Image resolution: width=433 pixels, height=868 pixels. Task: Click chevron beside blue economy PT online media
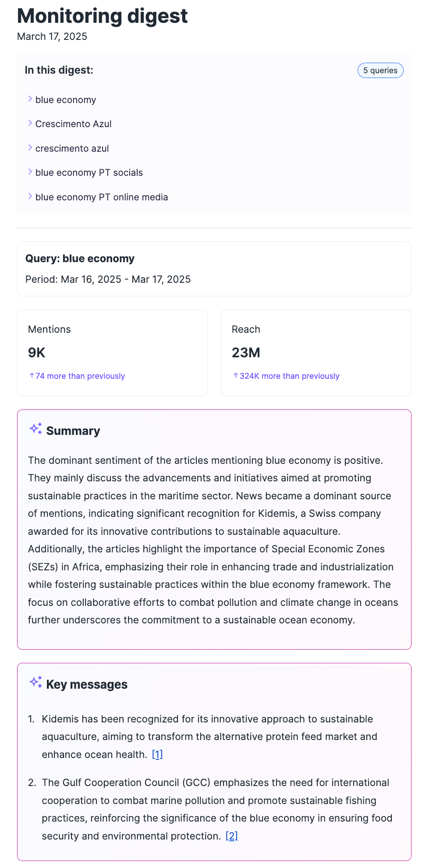30,196
